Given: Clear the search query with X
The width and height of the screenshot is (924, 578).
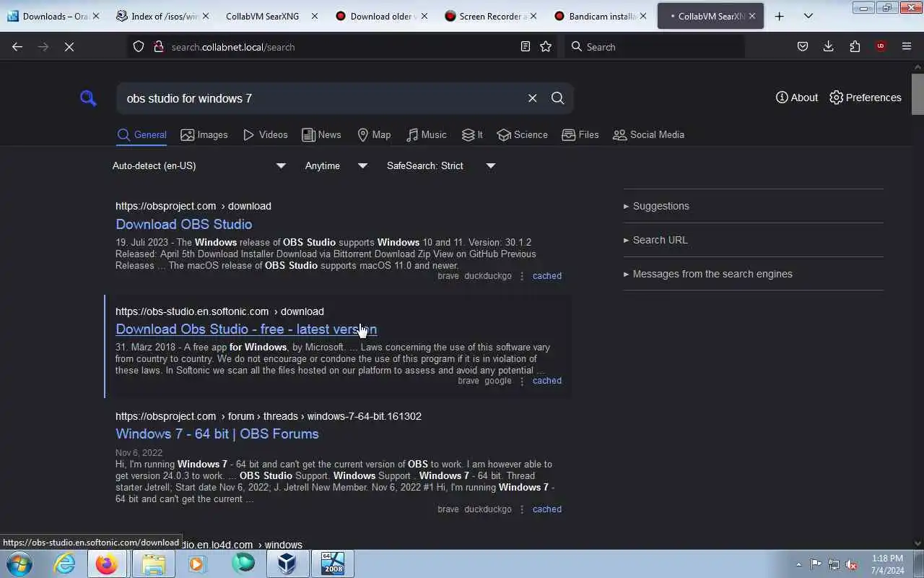Looking at the screenshot, I should (533, 98).
